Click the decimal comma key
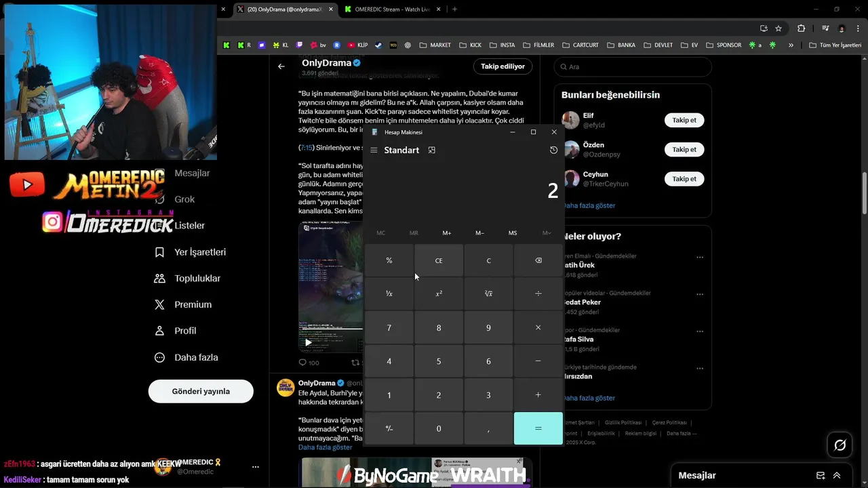Image resolution: width=868 pixels, height=488 pixels. coord(488,428)
